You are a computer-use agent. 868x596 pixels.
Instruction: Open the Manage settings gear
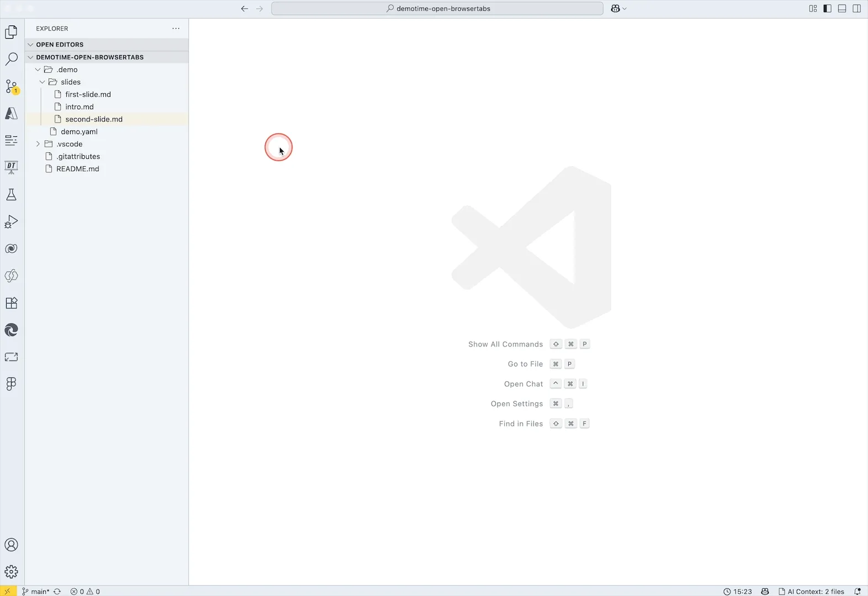(12, 572)
